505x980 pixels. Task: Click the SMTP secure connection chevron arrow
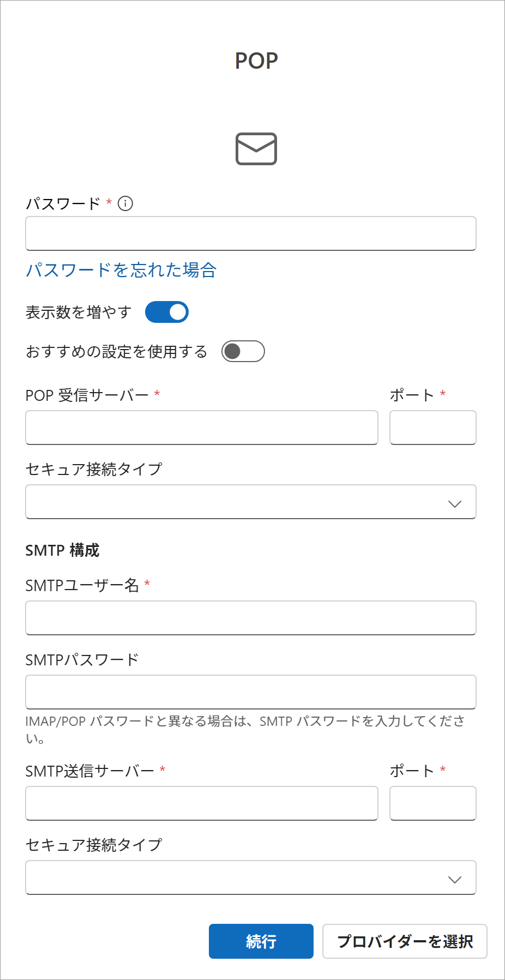[x=454, y=880]
